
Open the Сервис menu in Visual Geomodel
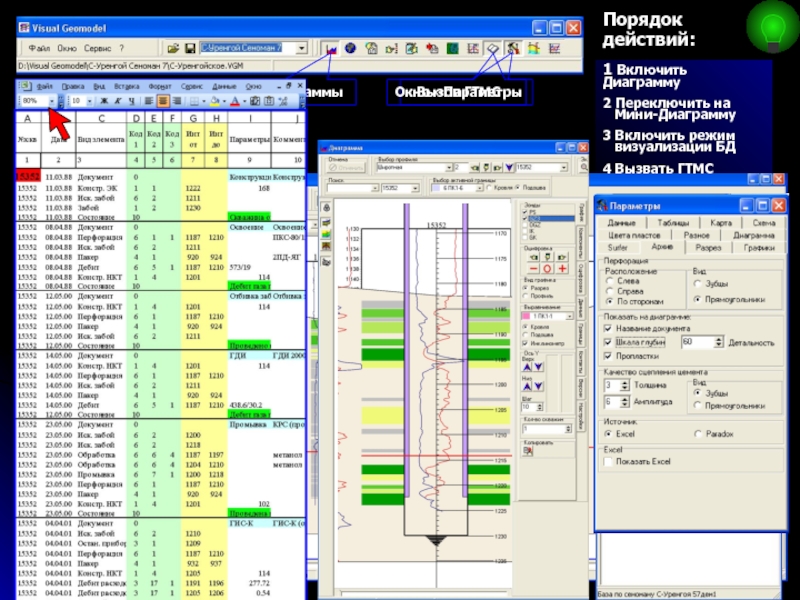point(98,48)
